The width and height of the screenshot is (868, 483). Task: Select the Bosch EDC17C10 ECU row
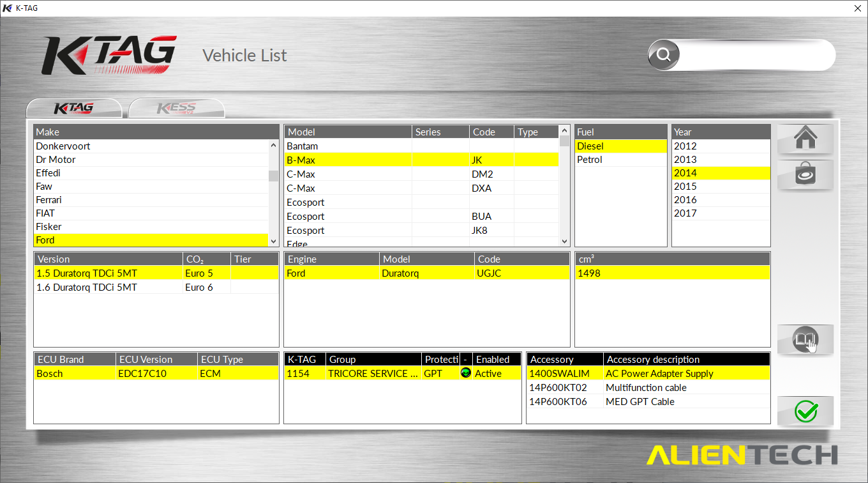156,373
